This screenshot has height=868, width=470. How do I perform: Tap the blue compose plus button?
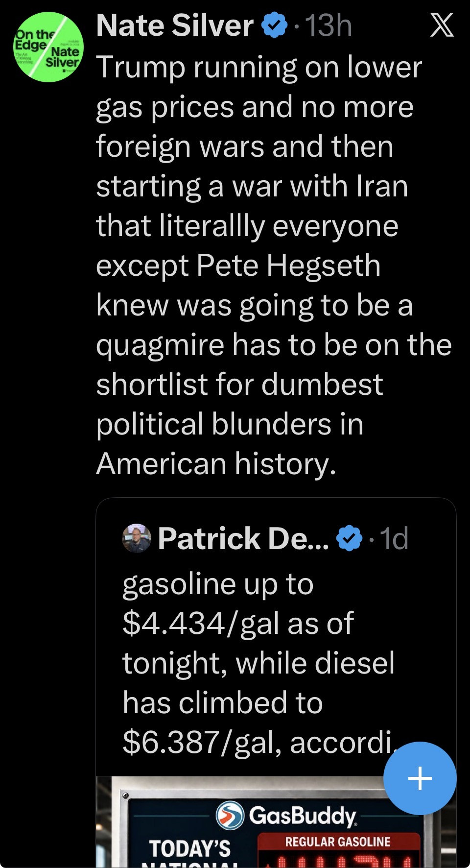pyautogui.click(x=420, y=778)
